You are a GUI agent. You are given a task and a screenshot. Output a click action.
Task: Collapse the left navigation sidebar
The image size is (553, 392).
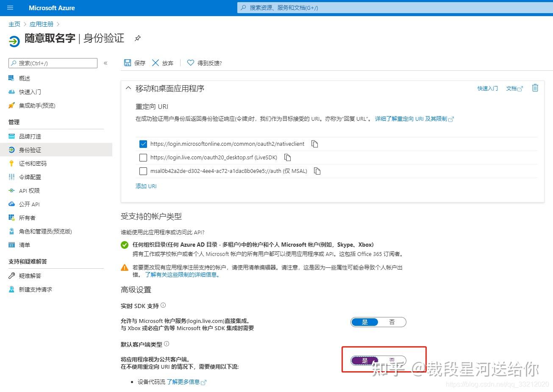[x=106, y=63]
